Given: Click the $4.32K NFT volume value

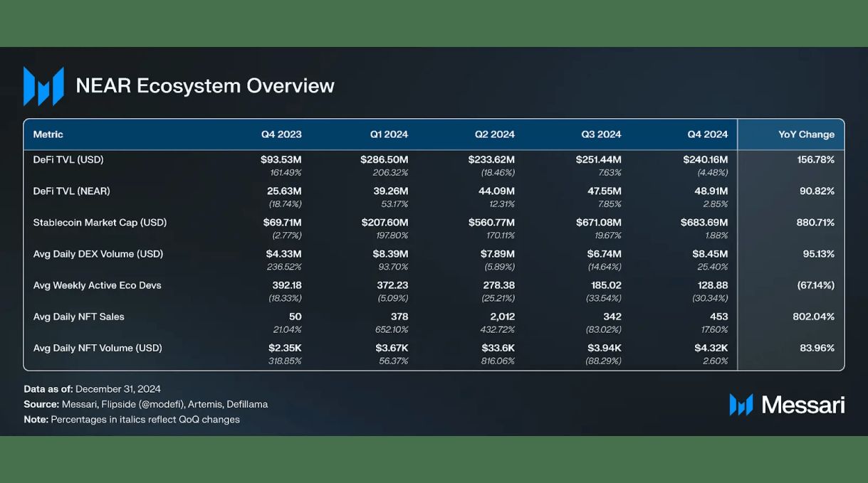Looking at the screenshot, I should pos(711,348).
